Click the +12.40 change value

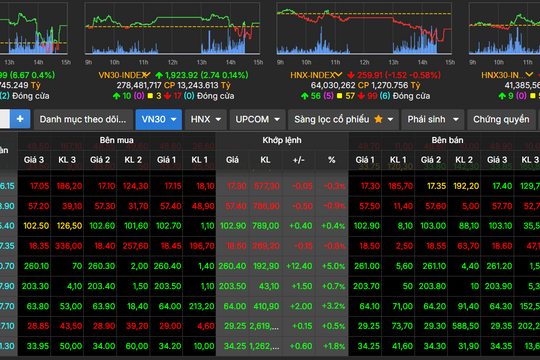coord(299,266)
